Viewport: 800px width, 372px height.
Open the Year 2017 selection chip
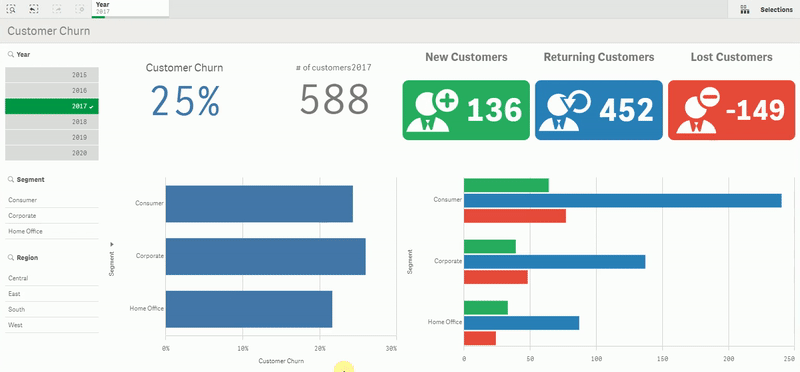130,9
